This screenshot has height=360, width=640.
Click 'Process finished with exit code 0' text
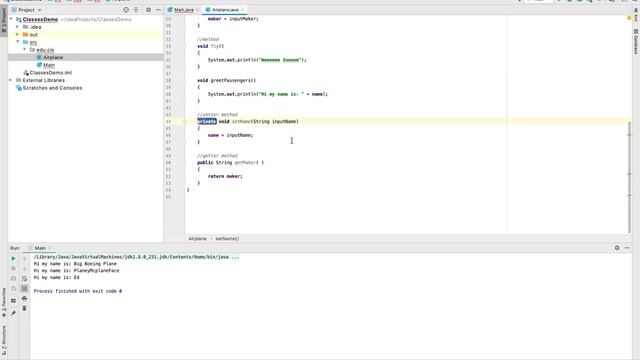coord(78,291)
